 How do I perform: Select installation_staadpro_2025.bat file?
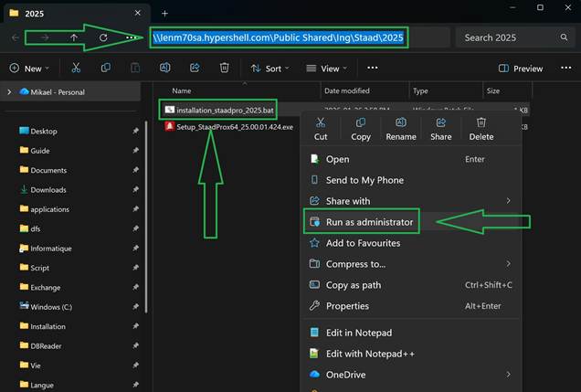click(225, 110)
